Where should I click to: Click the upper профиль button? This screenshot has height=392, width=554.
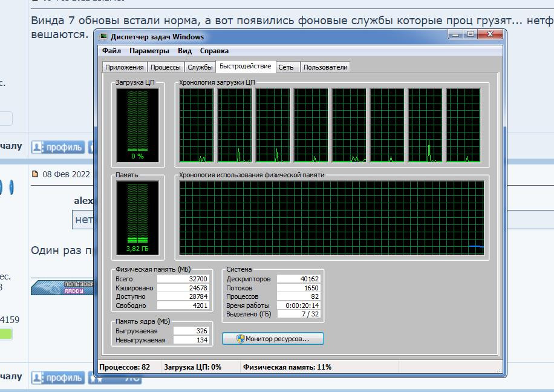coord(58,146)
